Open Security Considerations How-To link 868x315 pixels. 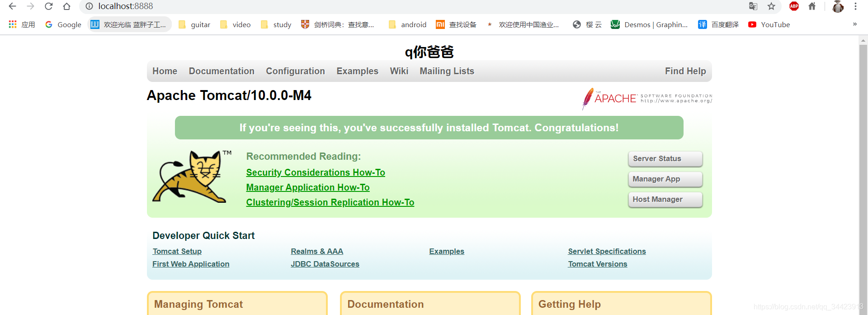point(316,172)
